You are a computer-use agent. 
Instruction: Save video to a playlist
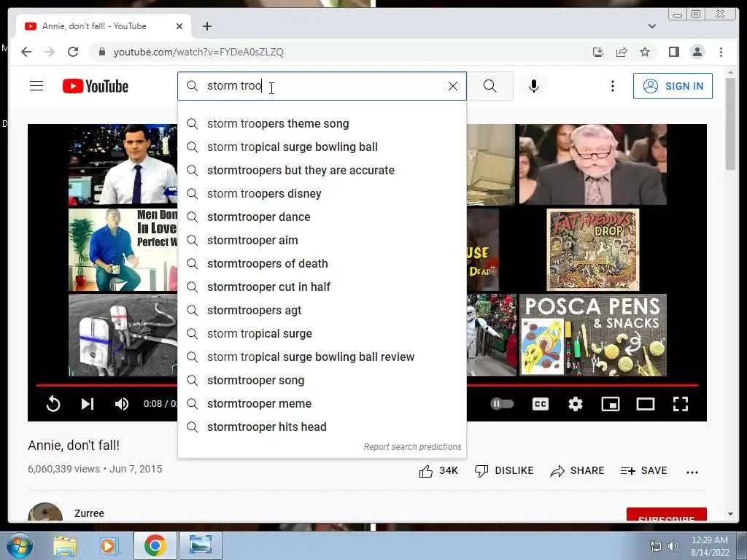643,471
